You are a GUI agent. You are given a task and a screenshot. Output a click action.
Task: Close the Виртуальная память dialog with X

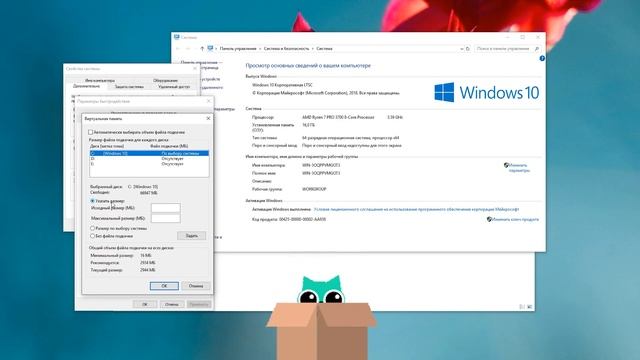tap(208, 118)
